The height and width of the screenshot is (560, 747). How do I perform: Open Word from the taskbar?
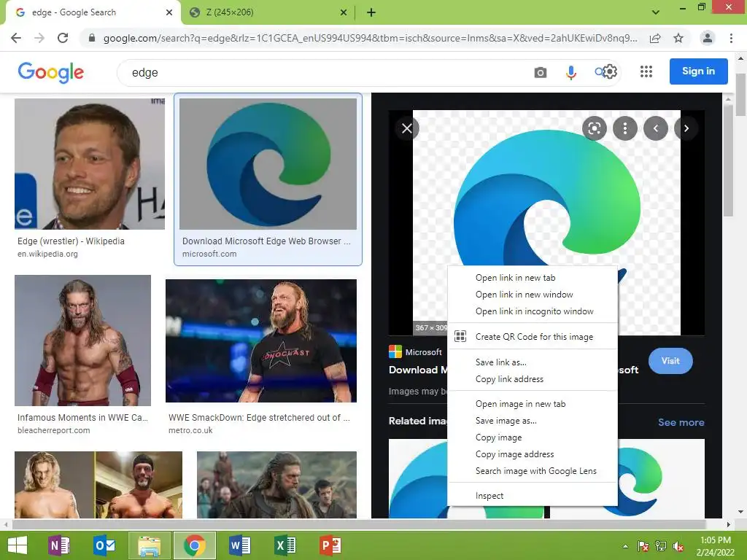coord(239,545)
